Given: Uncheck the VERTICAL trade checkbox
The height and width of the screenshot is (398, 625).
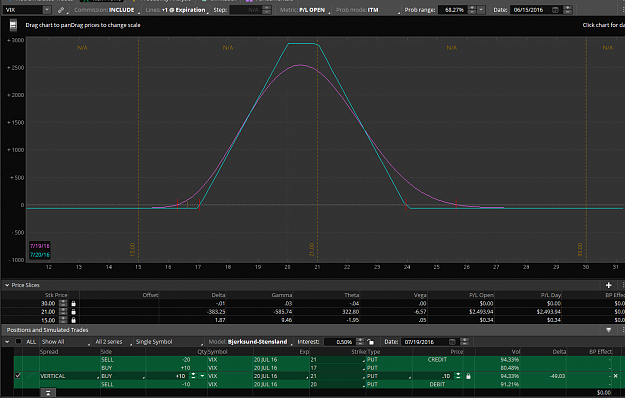Looking at the screenshot, I should click(x=18, y=376).
